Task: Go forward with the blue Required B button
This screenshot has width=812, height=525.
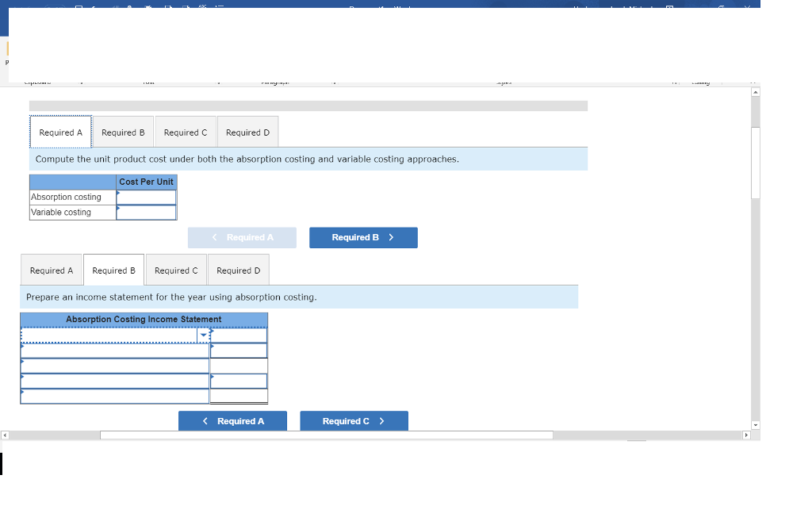Action: [x=363, y=238]
